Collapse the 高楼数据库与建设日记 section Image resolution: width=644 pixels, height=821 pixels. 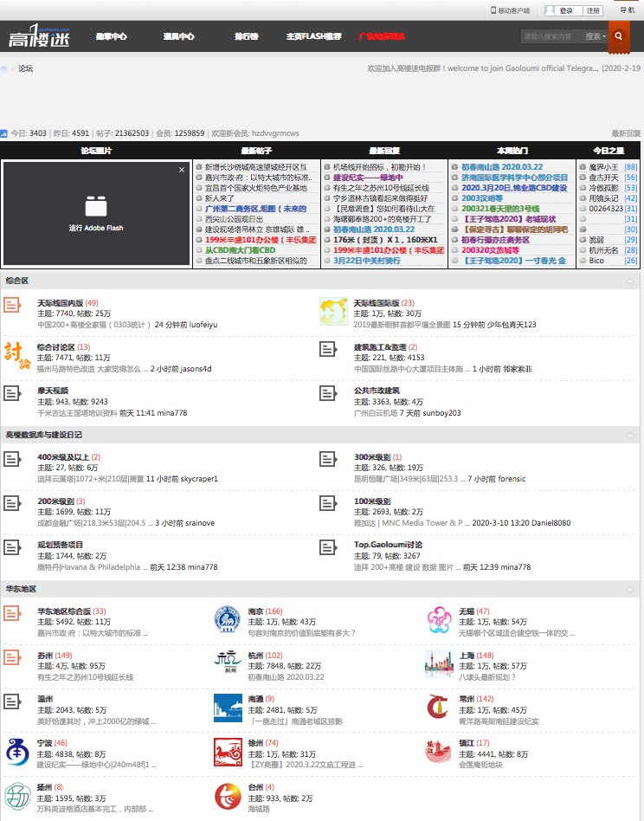(x=630, y=435)
